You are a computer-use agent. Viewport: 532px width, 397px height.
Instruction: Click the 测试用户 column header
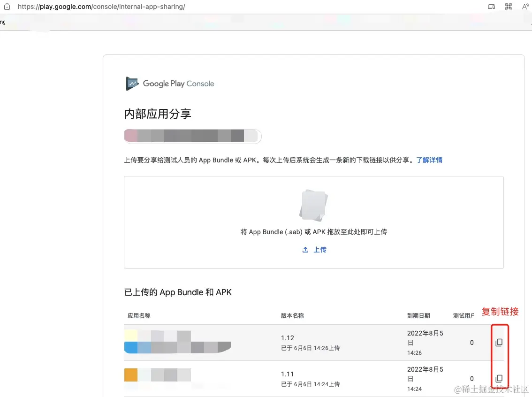pyautogui.click(x=463, y=316)
